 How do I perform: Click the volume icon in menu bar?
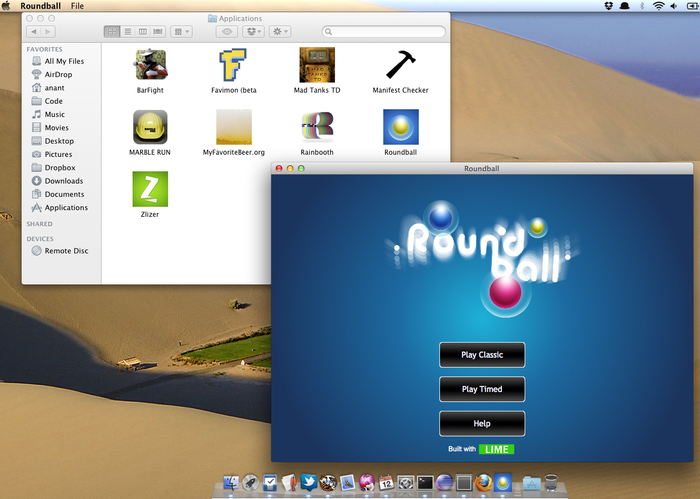(x=674, y=6)
